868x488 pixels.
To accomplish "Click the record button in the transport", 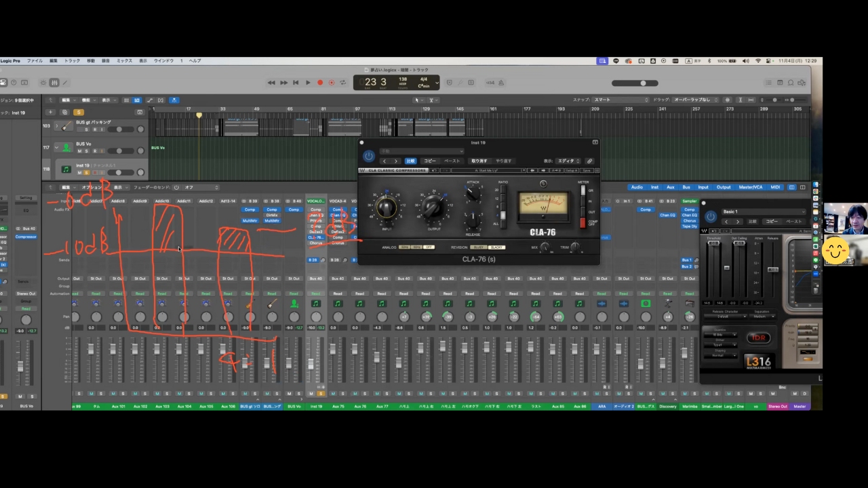I will (x=320, y=83).
